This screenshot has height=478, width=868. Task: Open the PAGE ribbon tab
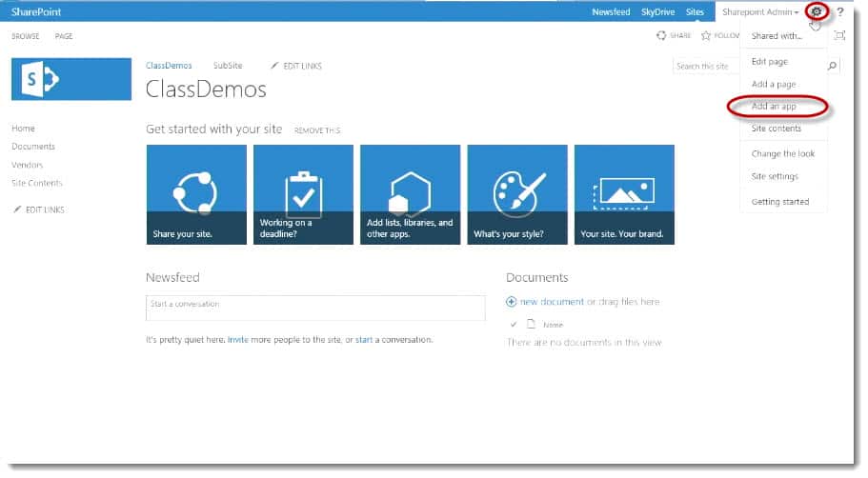64,36
